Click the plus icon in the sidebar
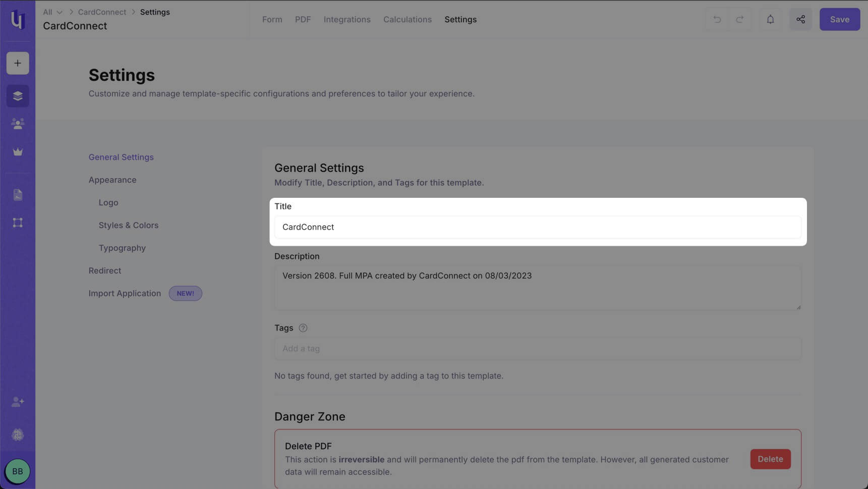This screenshot has height=489, width=868. pos(18,63)
